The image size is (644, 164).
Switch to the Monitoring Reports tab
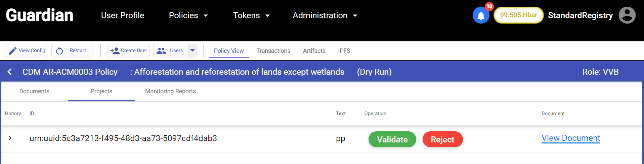tap(170, 91)
